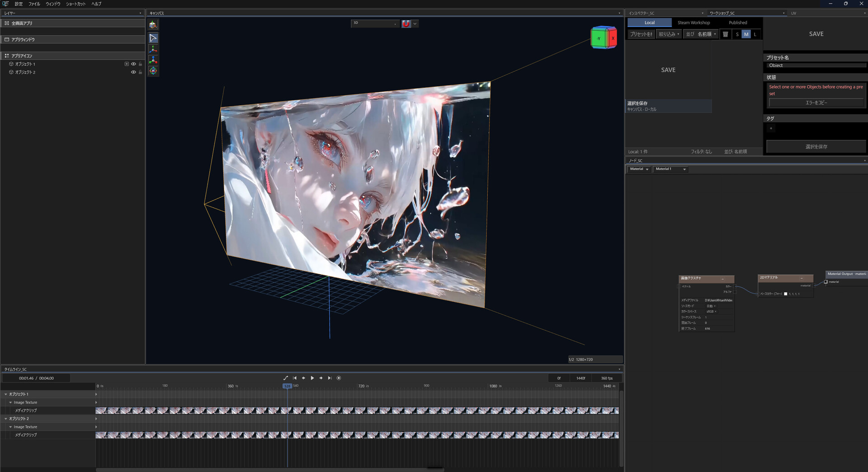Toggle visibility eye of オブジェクト 1
The width and height of the screenshot is (868, 472).
click(x=133, y=64)
